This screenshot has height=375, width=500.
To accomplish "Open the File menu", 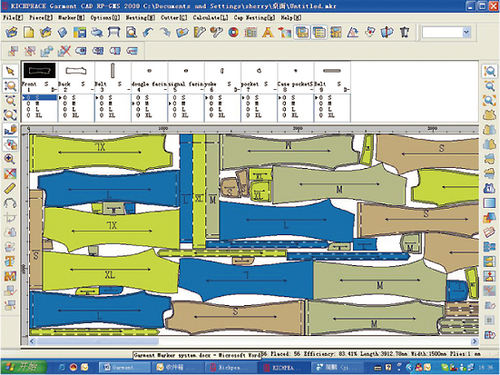I will click(x=13, y=18).
